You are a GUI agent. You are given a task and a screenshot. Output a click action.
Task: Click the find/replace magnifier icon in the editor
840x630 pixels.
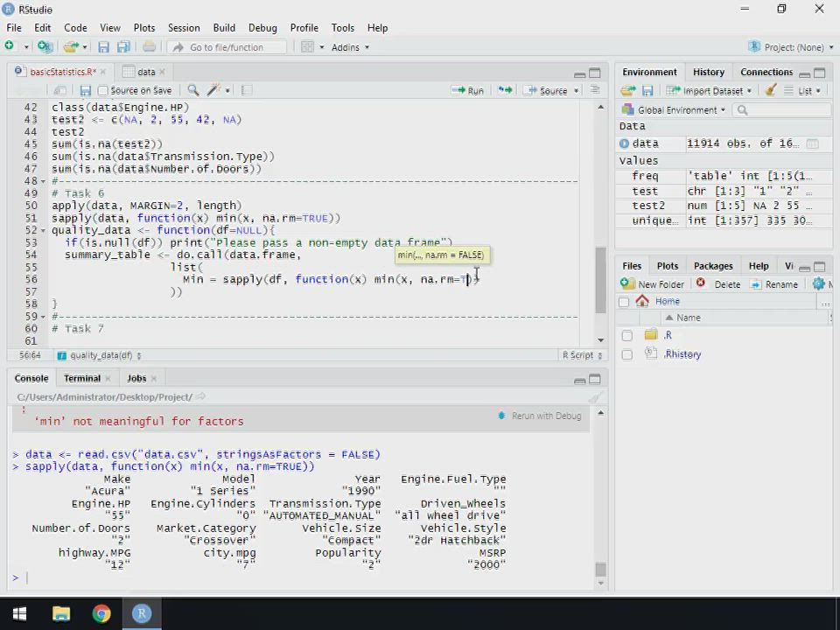pos(192,90)
